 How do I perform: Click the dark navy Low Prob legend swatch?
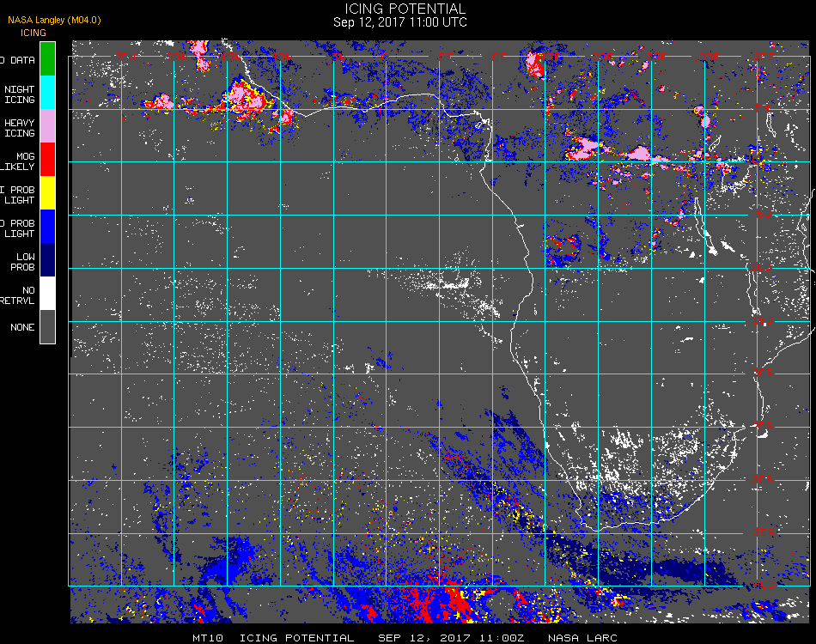pos(47,260)
